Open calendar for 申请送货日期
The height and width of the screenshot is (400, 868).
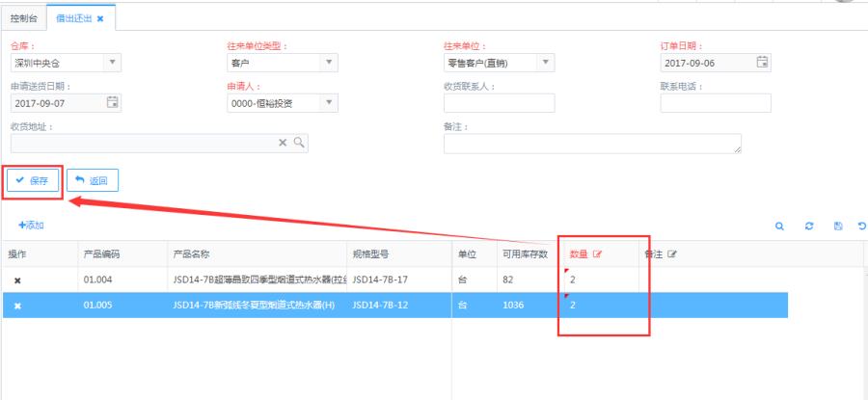(112, 103)
